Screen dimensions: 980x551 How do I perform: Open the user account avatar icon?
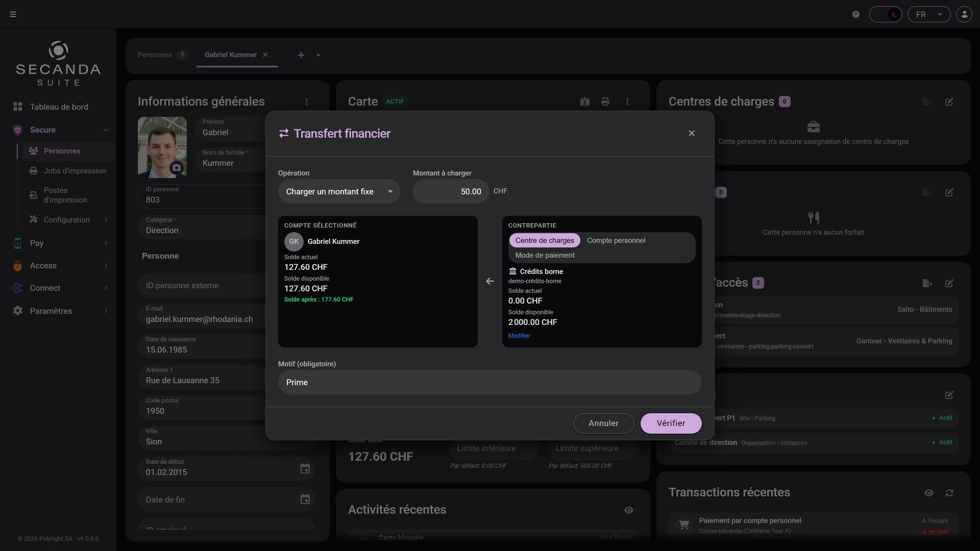coord(964,14)
